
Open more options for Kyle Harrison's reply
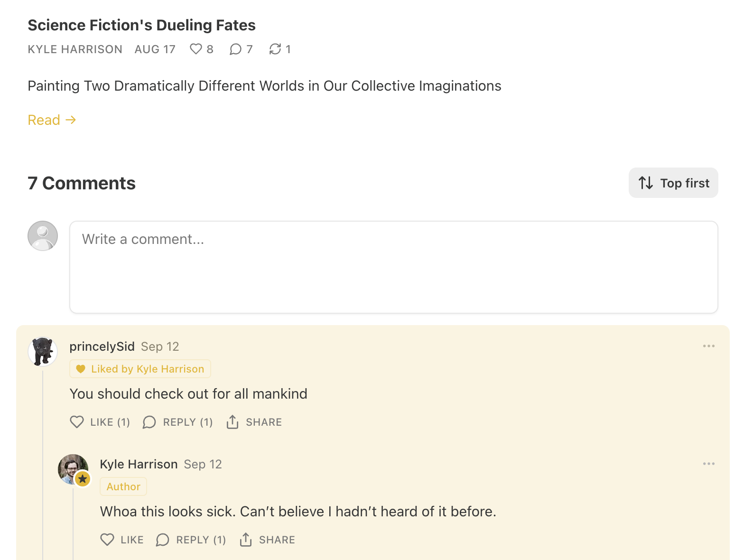[x=708, y=464]
